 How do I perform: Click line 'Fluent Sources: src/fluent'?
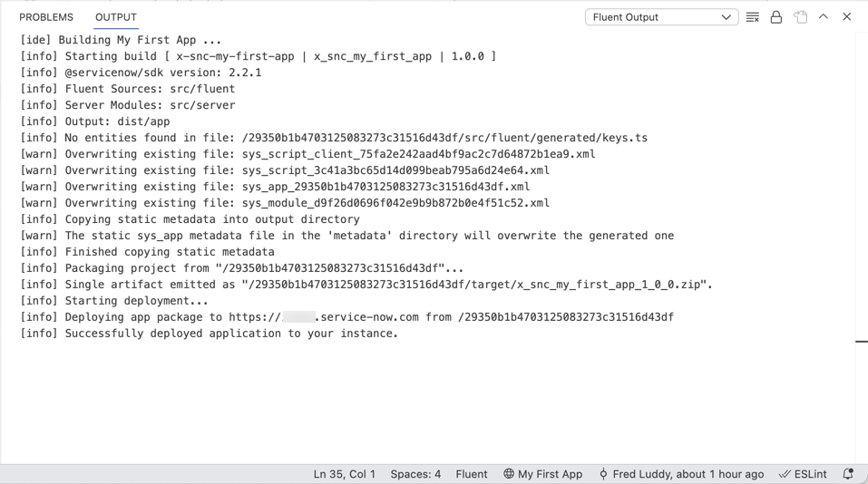128,89
